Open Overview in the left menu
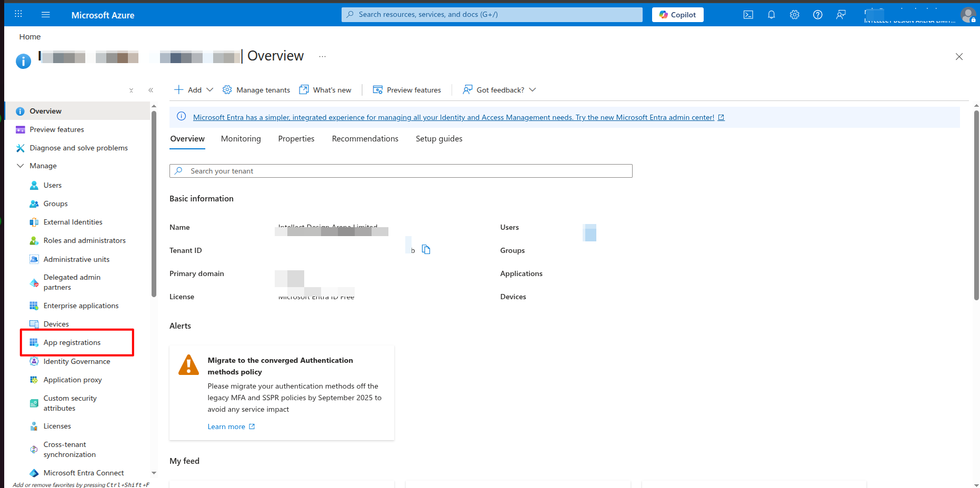This screenshot has height=488, width=980. 77,111
